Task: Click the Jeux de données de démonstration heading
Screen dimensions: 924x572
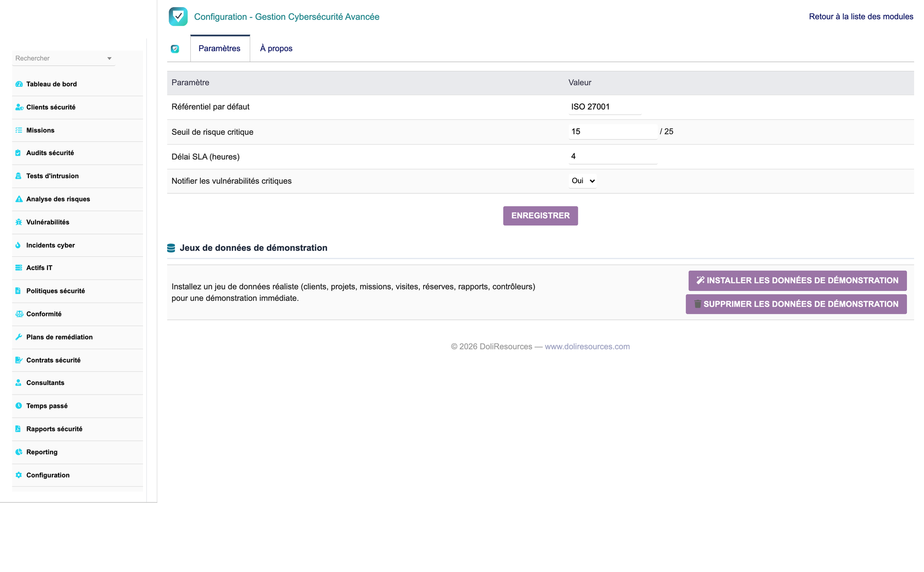Action: coord(253,248)
